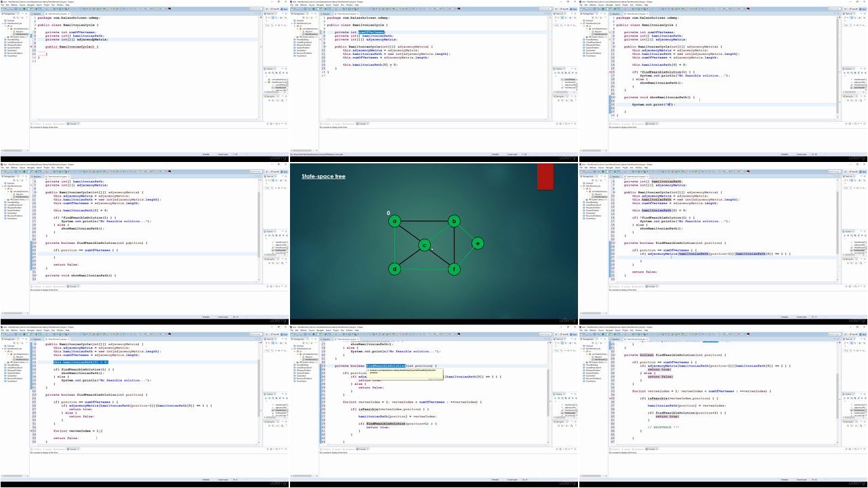
Task: Click the // BACKTRACK !!! comment line
Action: pos(663,427)
